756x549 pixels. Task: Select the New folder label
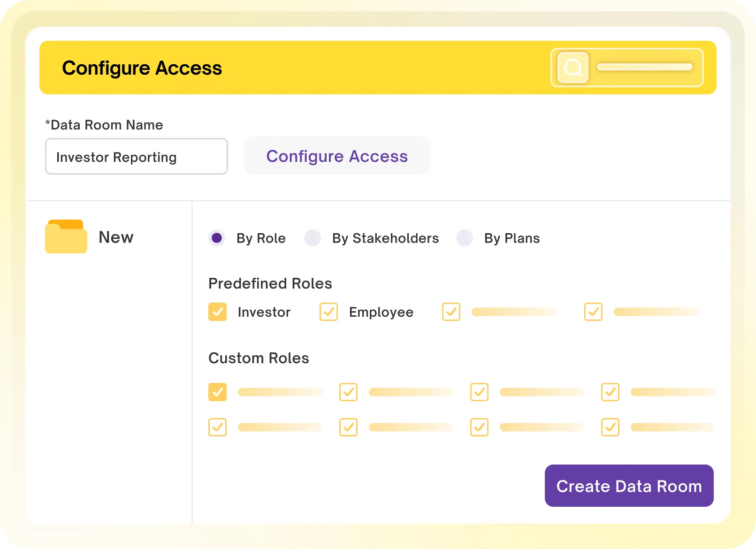click(116, 237)
